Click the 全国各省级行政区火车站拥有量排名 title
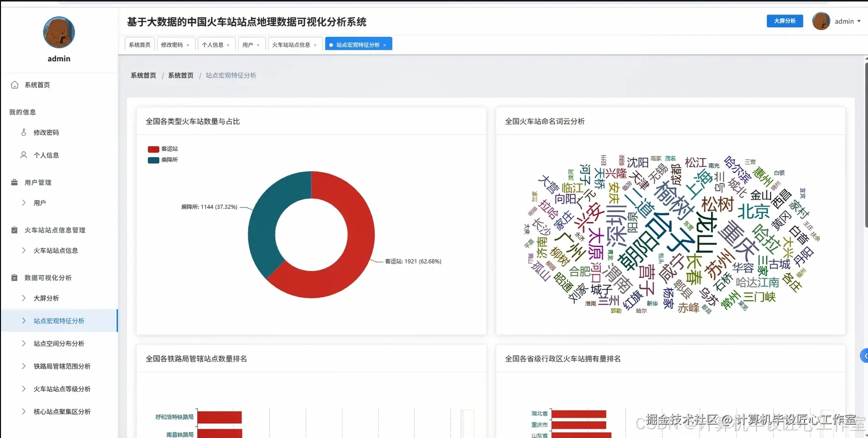The width and height of the screenshot is (868, 438). [563, 359]
